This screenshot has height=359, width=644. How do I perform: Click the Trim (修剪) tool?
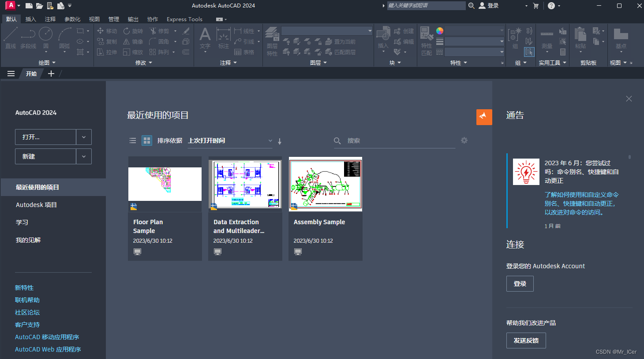coord(159,31)
